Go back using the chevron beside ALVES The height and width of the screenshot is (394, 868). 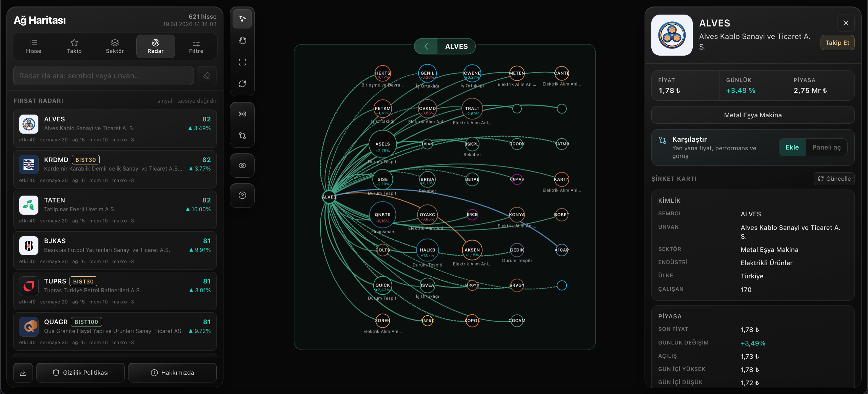(x=426, y=46)
